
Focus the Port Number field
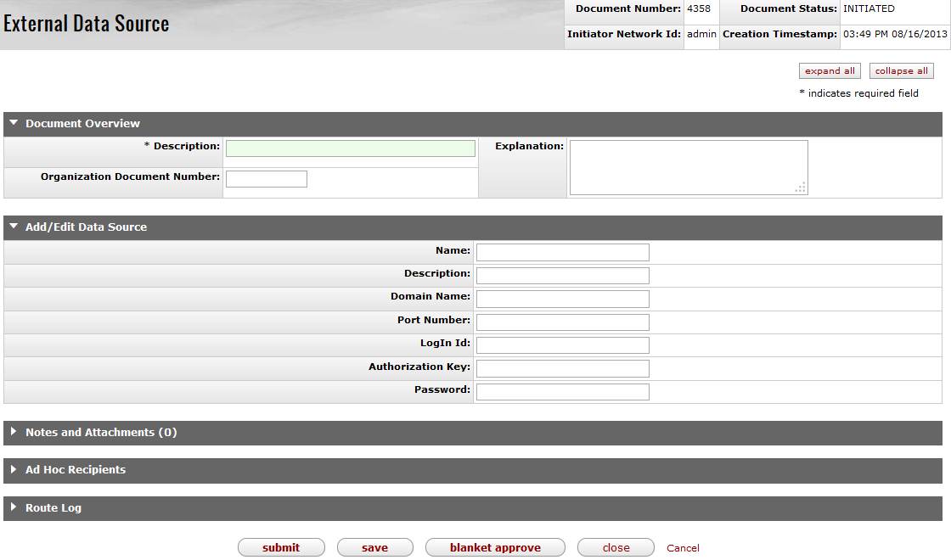click(562, 322)
